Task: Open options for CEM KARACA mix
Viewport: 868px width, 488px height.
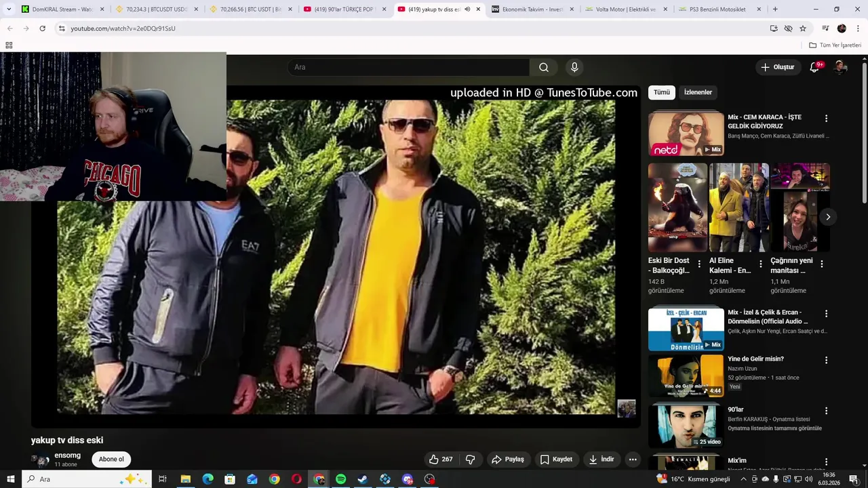Action: coord(826,118)
